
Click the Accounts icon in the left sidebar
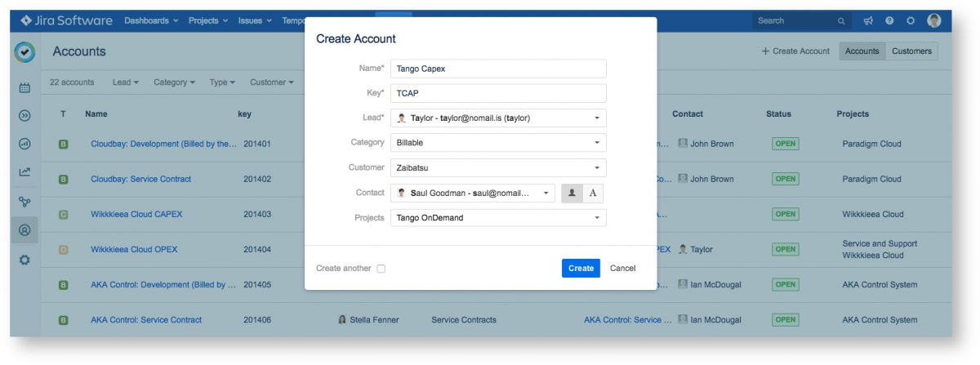pos(24,230)
